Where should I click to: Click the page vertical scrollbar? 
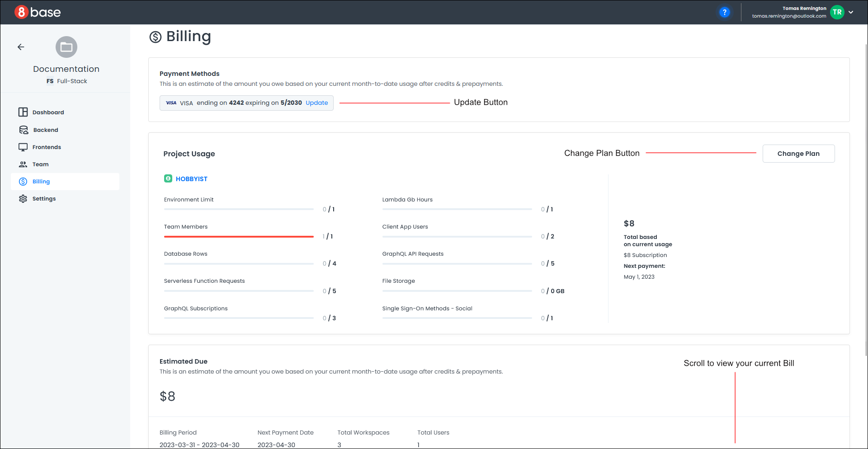[x=866, y=199]
